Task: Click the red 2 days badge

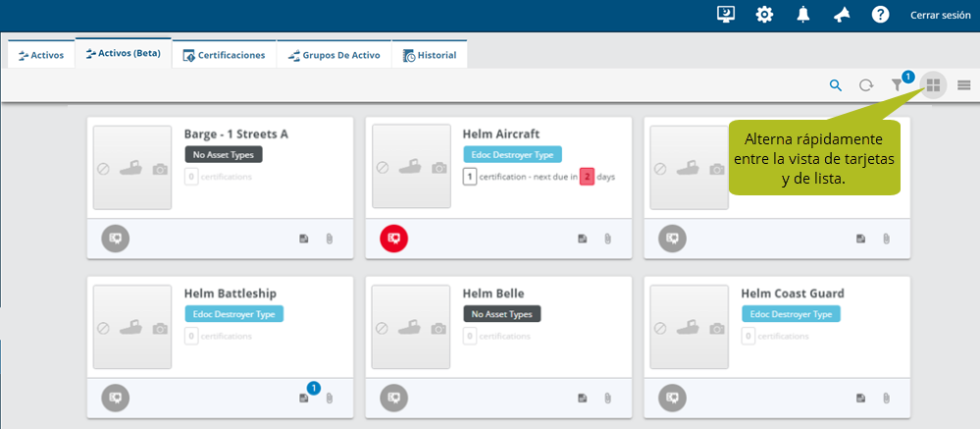Action: tap(587, 177)
